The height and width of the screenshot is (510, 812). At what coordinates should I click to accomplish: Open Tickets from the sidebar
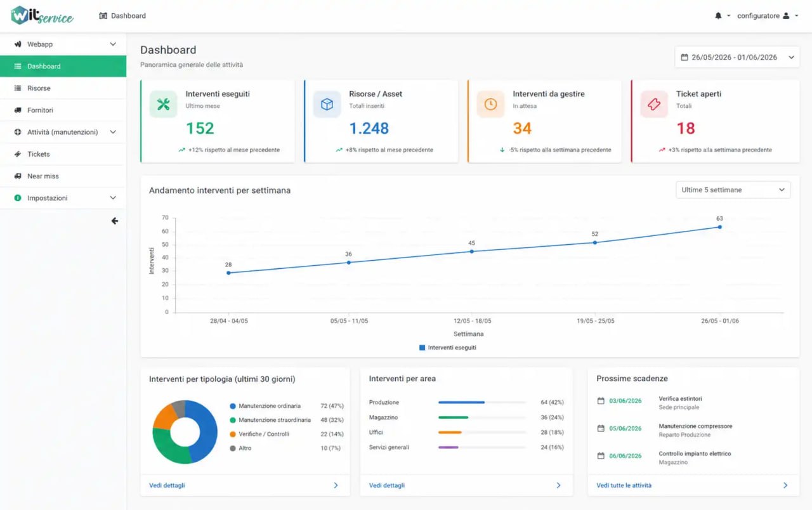63,154
